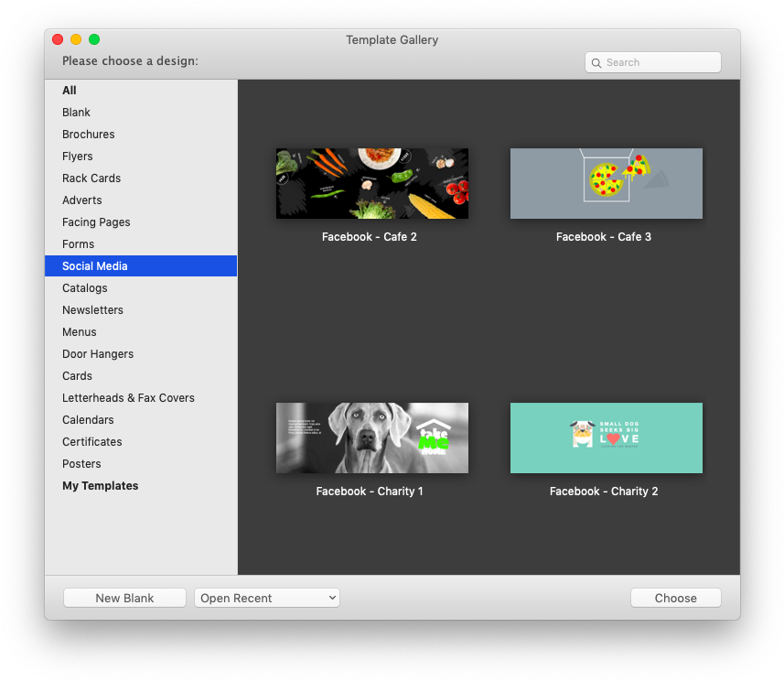The height and width of the screenshot is (681, 784).
Task: Select the Calendars category
Action: point(88,420)
